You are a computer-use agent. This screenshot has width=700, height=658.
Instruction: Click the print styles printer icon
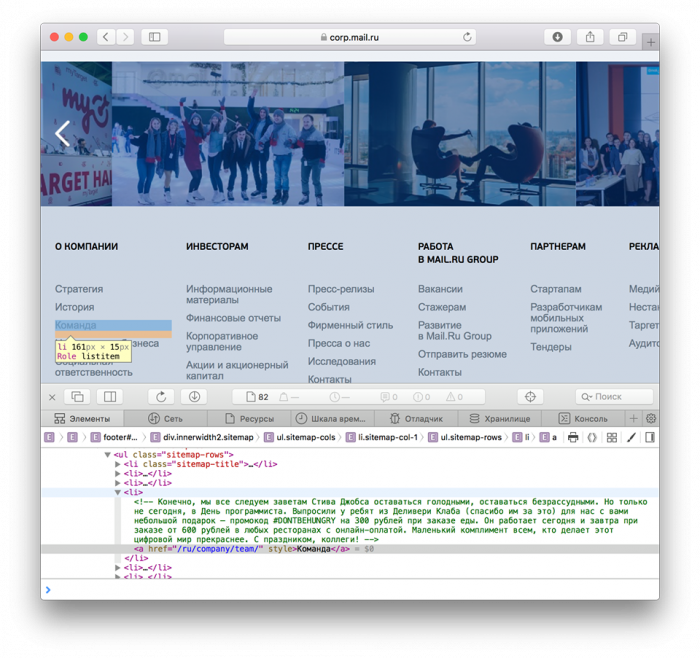pos(573,437)
